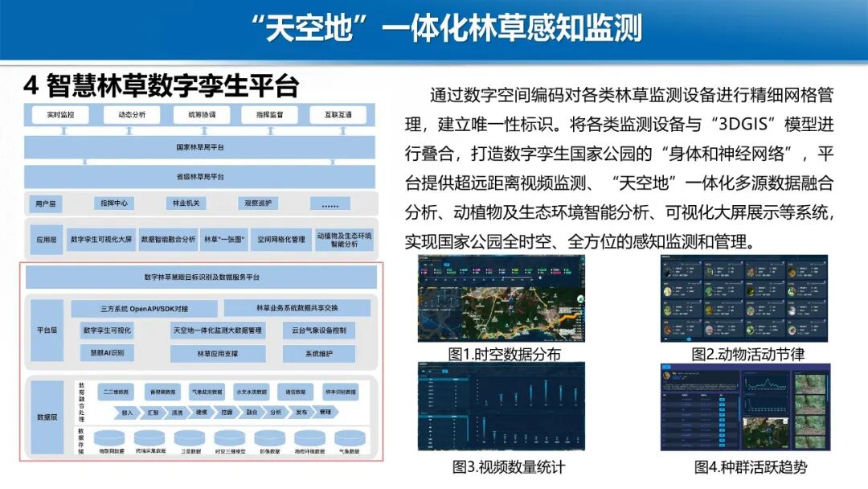Screen dimensions: 868x489
Task: Select the 慧眼AI识别 box
Action: [108, 353]
